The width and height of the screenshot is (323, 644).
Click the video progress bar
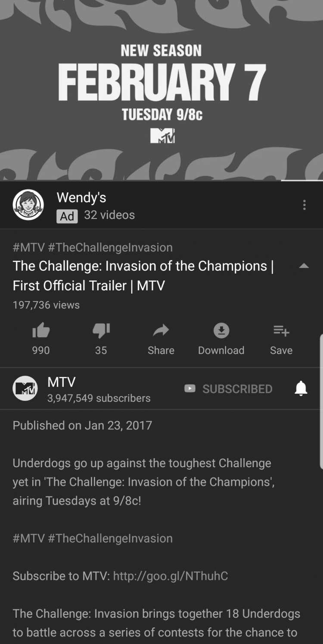pos(161,180)
